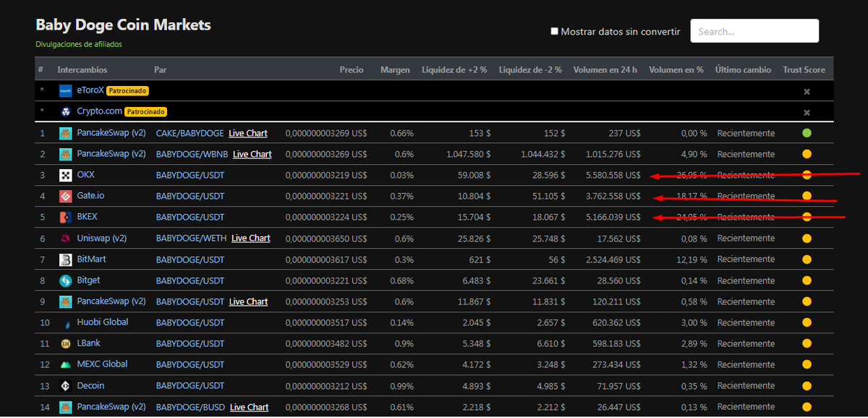Click yellow trust score dot in Huobi Global row

point(807,323)
